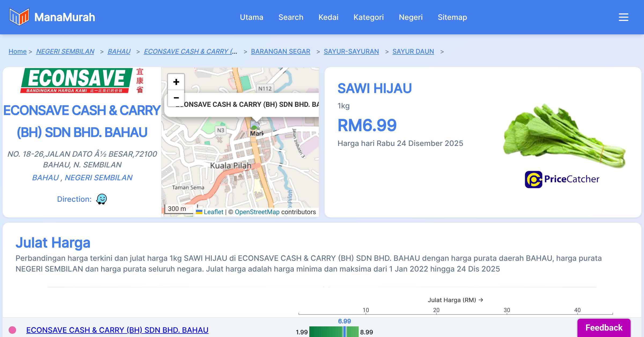Open NEGERI SEMBILAN breadcrumb link
The width and height of the screenshot is (644, 337).
(65, 51)
